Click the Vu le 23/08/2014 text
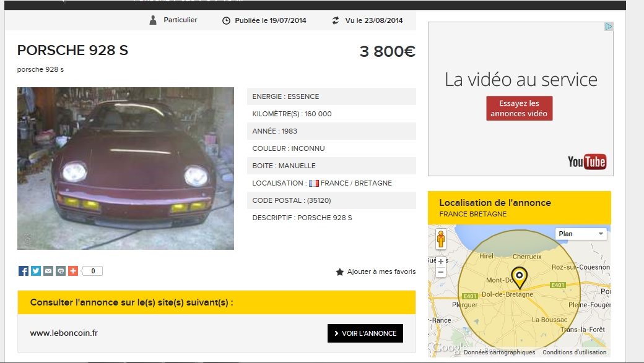Viewport: 644px width, 363px height. pyautogui.click(x=374, y=20)
